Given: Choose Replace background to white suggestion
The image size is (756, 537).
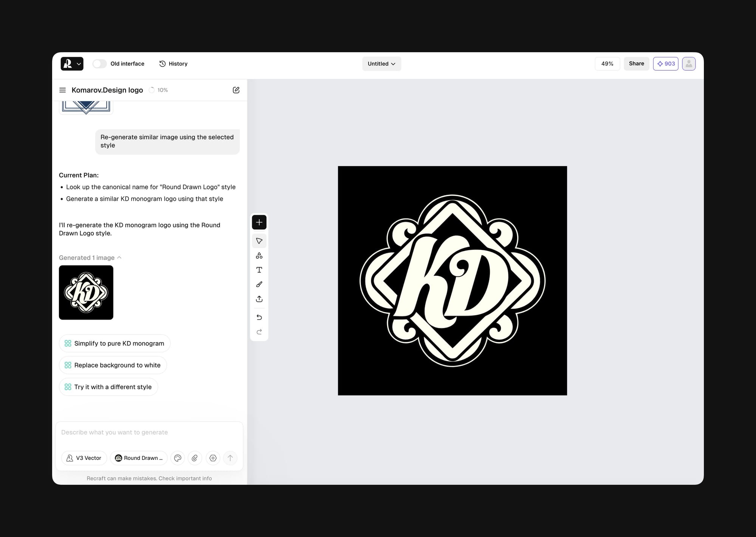Looking at the screenshot, I should pos(113,365).
